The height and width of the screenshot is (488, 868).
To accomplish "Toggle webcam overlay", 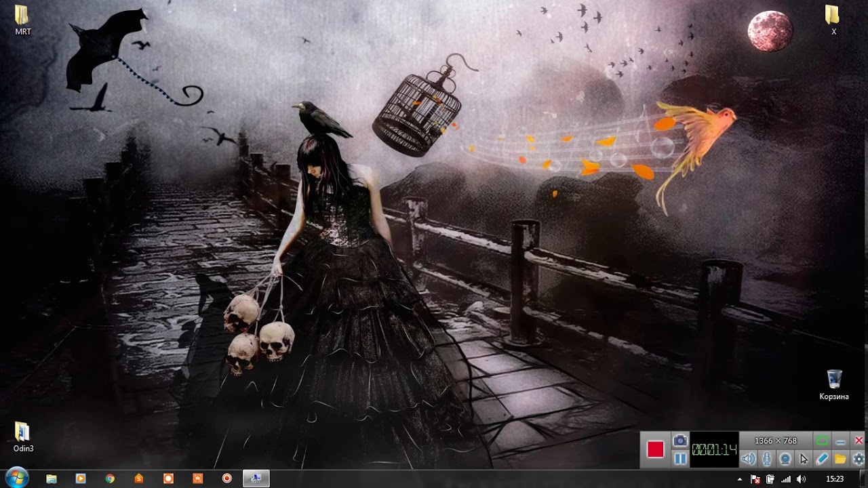I will pyautogui.click(x=785, y=459).
